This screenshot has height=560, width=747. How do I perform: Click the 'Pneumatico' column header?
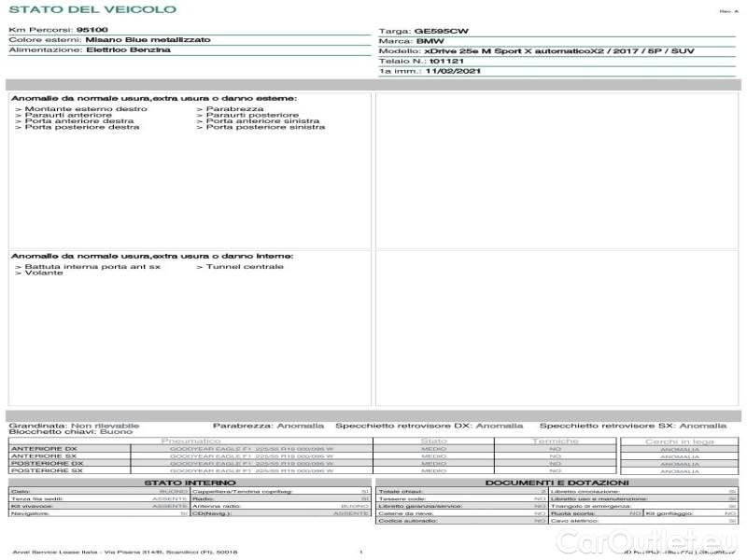[190, 441]
